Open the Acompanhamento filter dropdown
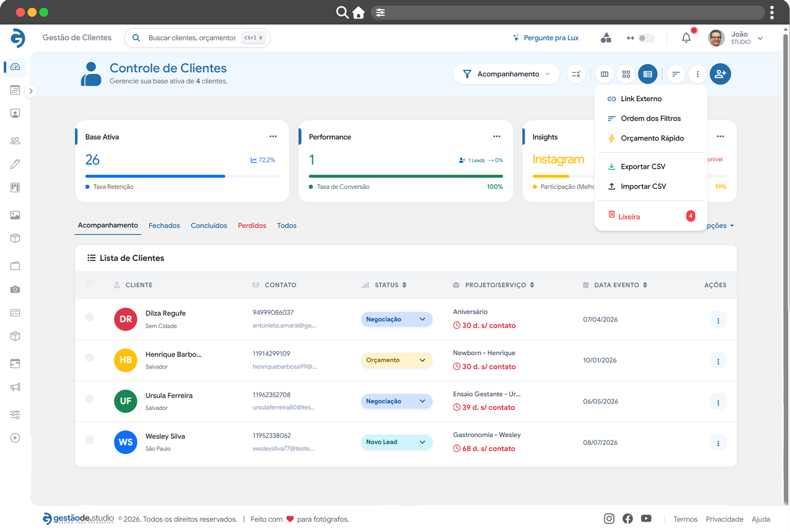Screen dimensions: 790x532 point(506,74)
